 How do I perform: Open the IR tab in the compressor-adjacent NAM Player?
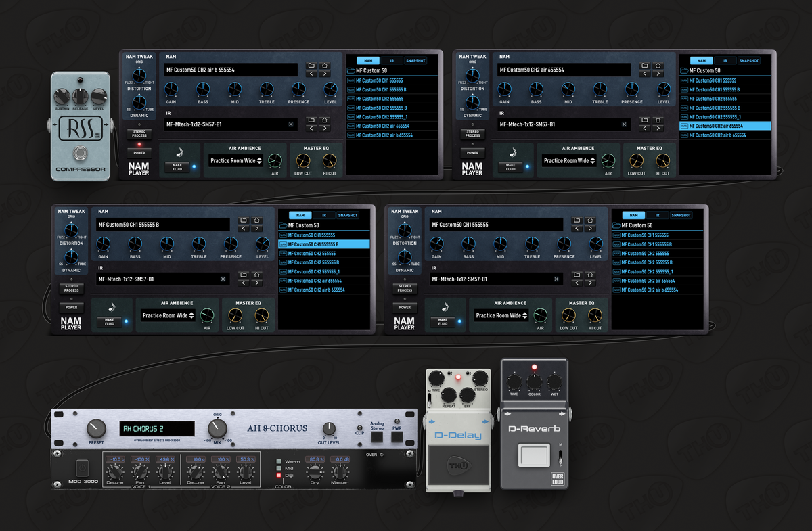coord(392,61)
